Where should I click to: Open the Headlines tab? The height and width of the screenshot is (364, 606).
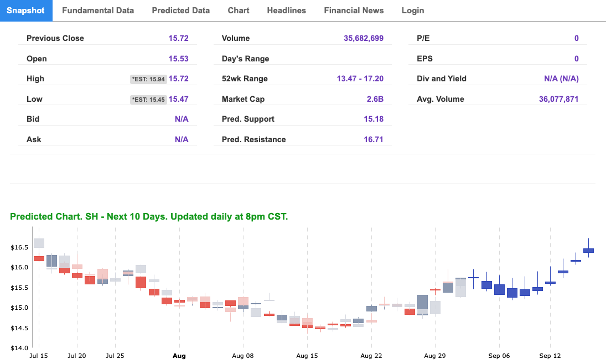[x=286, y=10]
